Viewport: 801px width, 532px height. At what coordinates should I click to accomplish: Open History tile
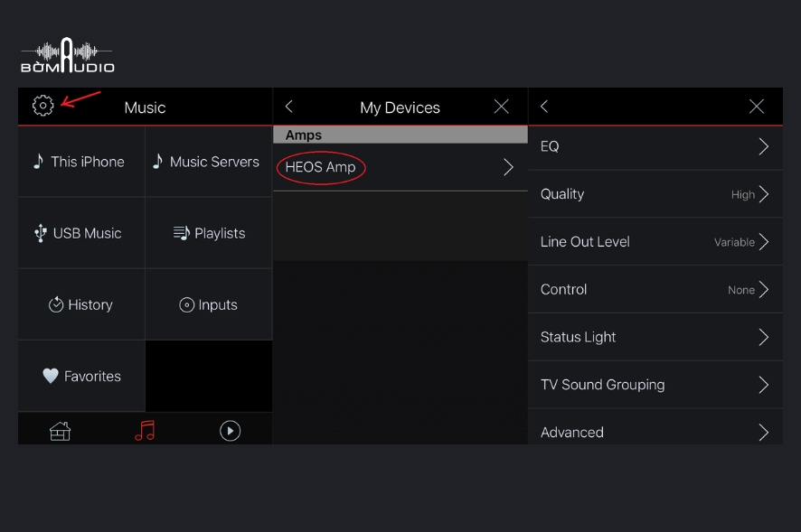81,304
